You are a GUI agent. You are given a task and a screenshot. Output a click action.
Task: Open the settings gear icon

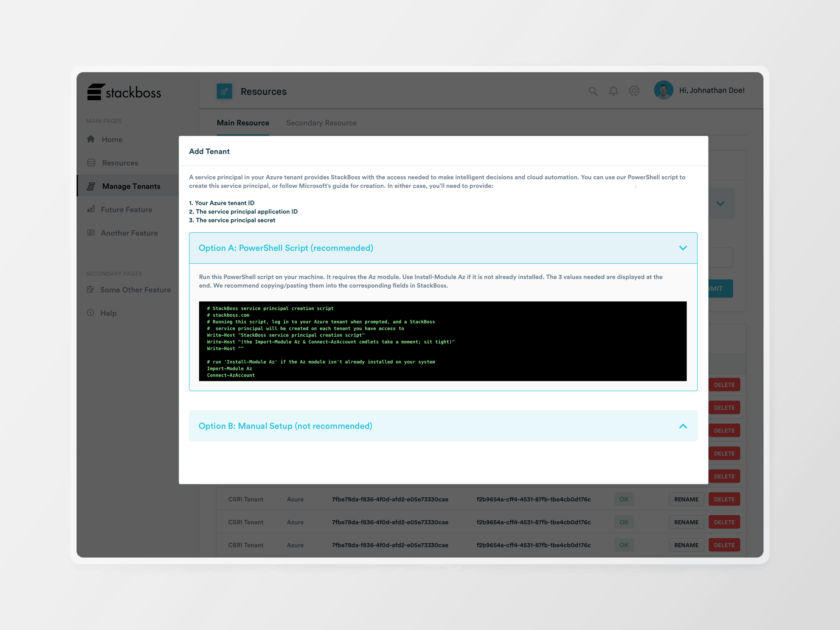click(634, 91)
